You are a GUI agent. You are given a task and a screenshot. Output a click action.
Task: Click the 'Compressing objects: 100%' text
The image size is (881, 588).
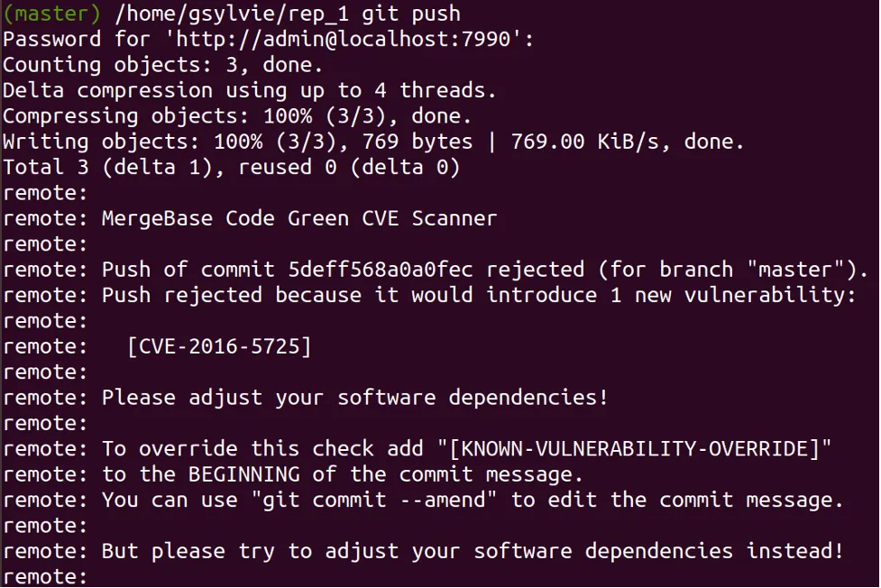pyautogui.click(x=157, y=116)
